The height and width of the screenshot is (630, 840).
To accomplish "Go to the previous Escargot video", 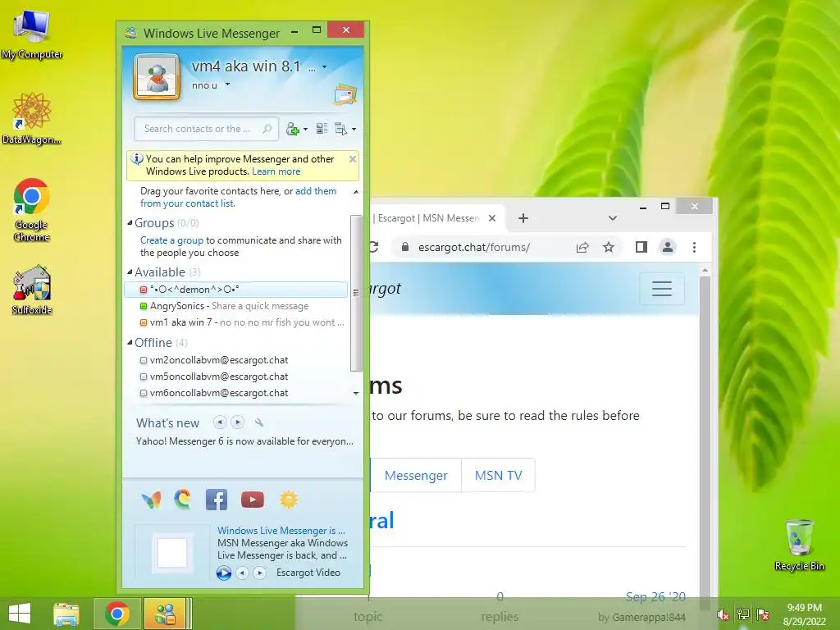I will [x=242, y=573].
